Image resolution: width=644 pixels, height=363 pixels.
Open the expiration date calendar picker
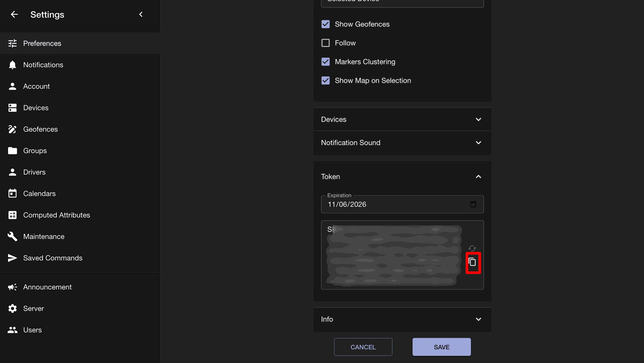tap(473, 204)
